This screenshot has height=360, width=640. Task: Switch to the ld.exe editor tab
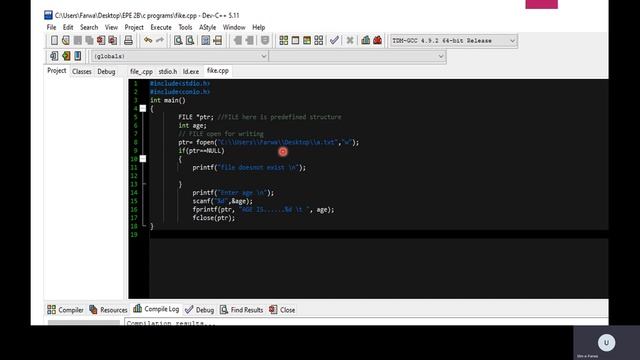pos(191,71)
